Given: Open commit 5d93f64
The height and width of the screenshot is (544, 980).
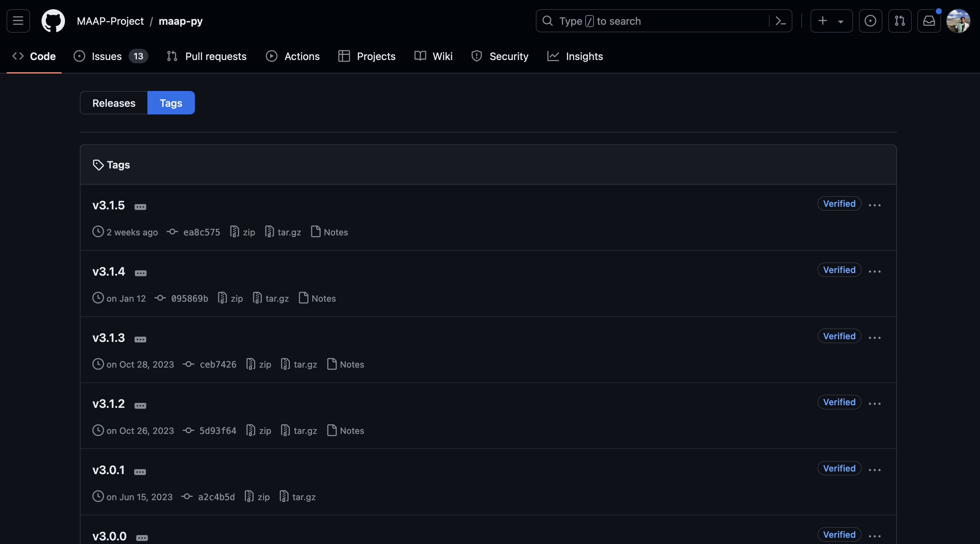Looking at the screenshot, I should (210, 430).
